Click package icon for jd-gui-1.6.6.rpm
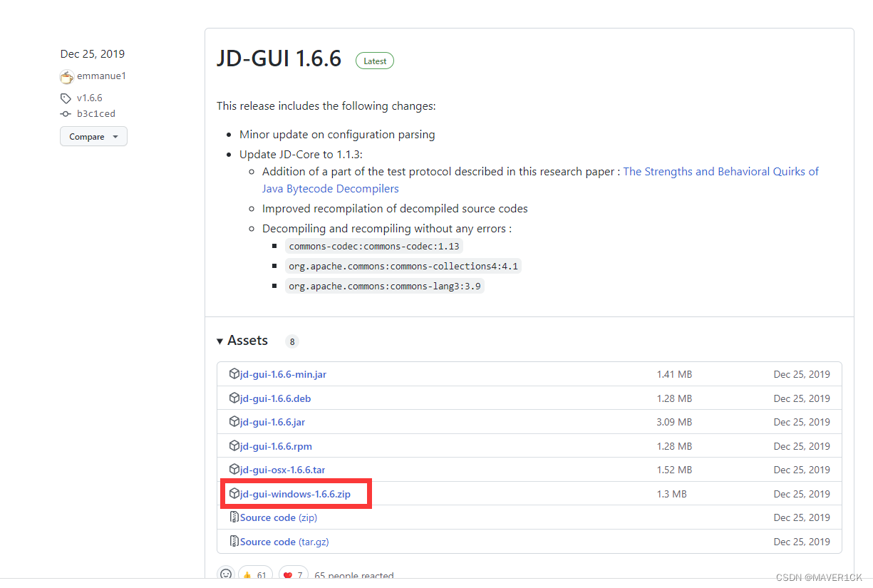The height and width of the screenshot is (588, 873). click(x=234, y=445)
